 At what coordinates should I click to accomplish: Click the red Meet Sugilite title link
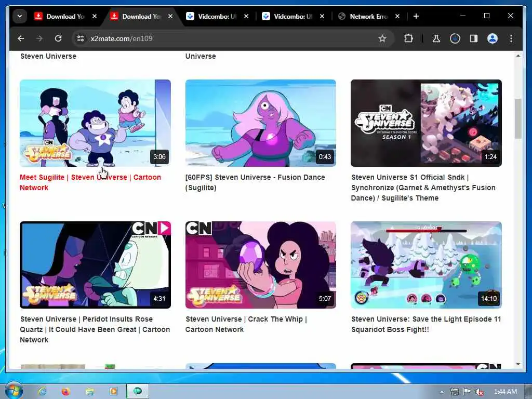pyautogui.click(x=90, y=182)
